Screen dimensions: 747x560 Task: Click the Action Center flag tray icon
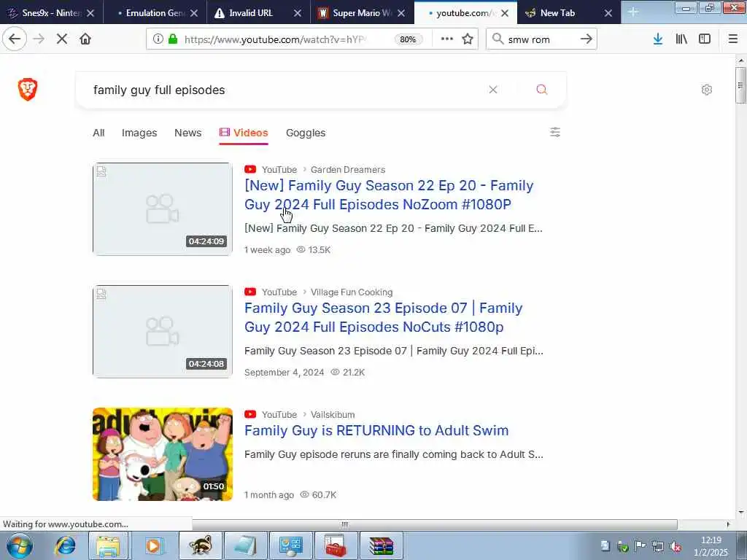640,547
